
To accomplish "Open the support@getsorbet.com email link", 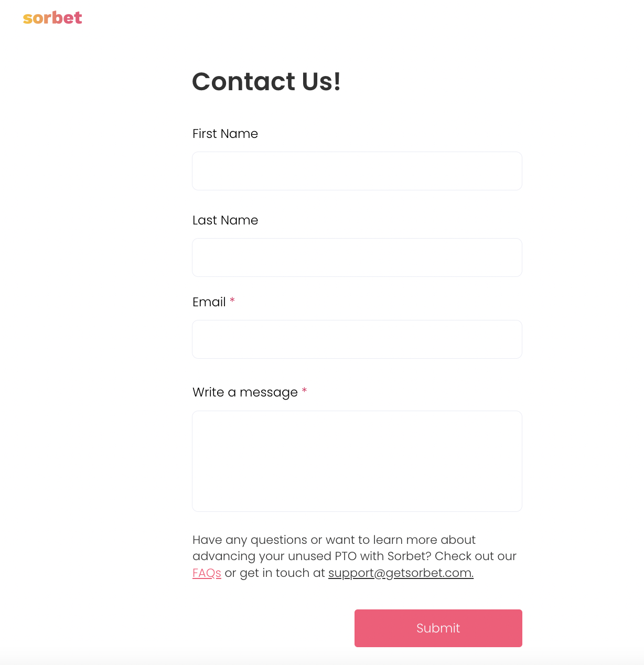I will click(x=401, y=573).
